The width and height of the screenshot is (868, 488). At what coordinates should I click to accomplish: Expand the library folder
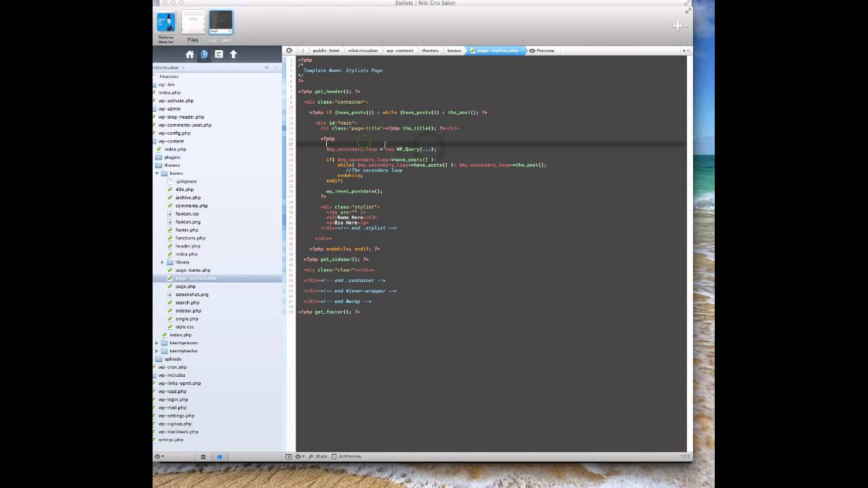[x=163, y=262]
